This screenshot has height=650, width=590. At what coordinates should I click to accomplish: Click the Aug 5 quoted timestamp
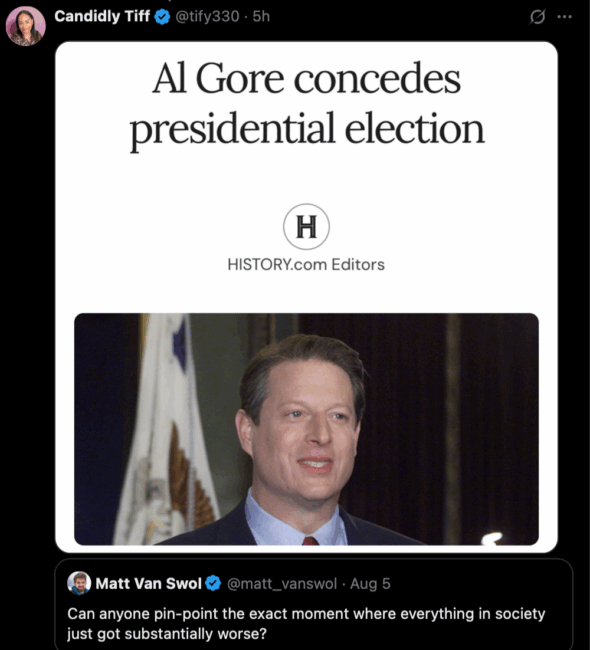[x=370, y=584]
